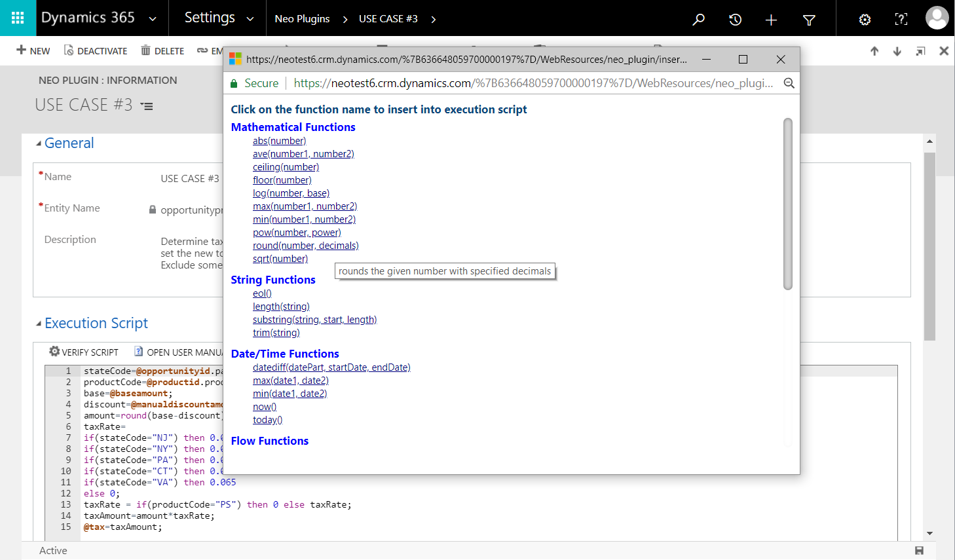This screenshot has height=560, width=955.
Task: Click the Flow Functions heading
Action: click(269, 441)
